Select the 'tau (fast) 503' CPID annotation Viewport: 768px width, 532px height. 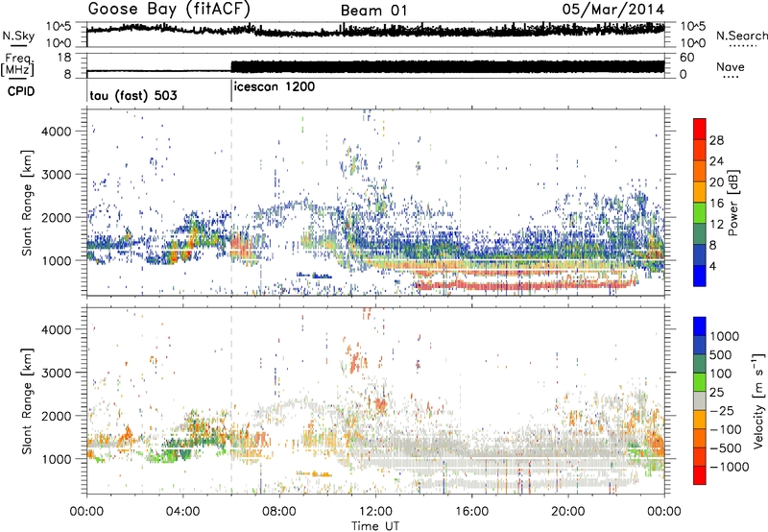point(133,95)
